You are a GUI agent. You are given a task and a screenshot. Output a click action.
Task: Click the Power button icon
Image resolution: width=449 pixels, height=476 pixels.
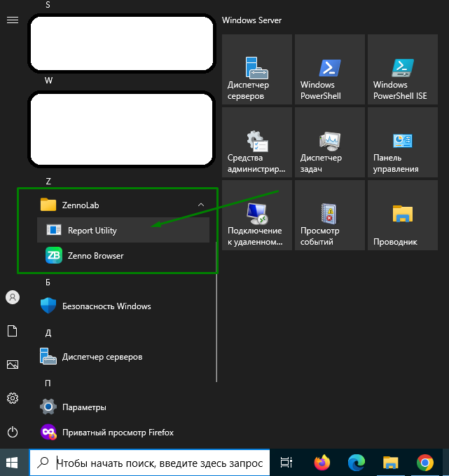[x=13, y=432]
